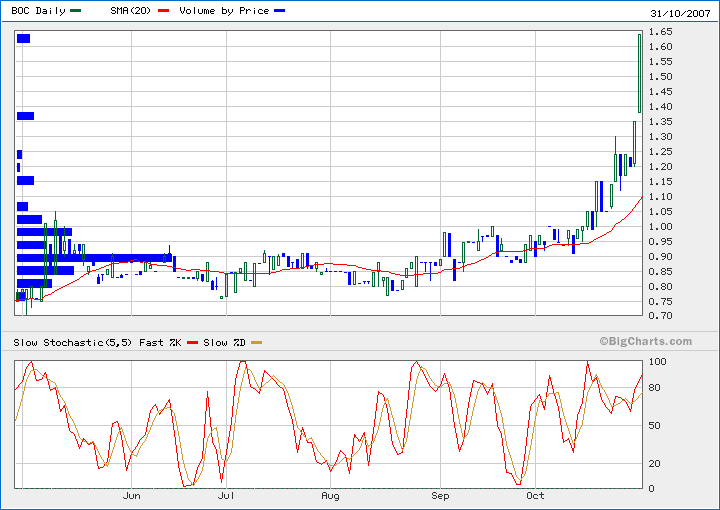Screen dimensions: 720x510
Task: Click the Oct month label on the time axis
Action: point(536,495)
